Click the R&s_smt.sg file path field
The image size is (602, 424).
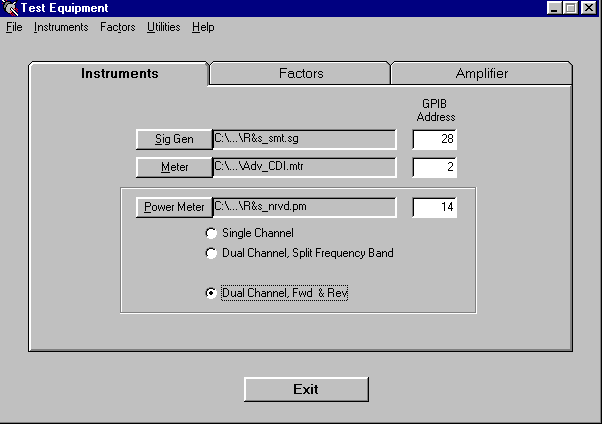303,139
